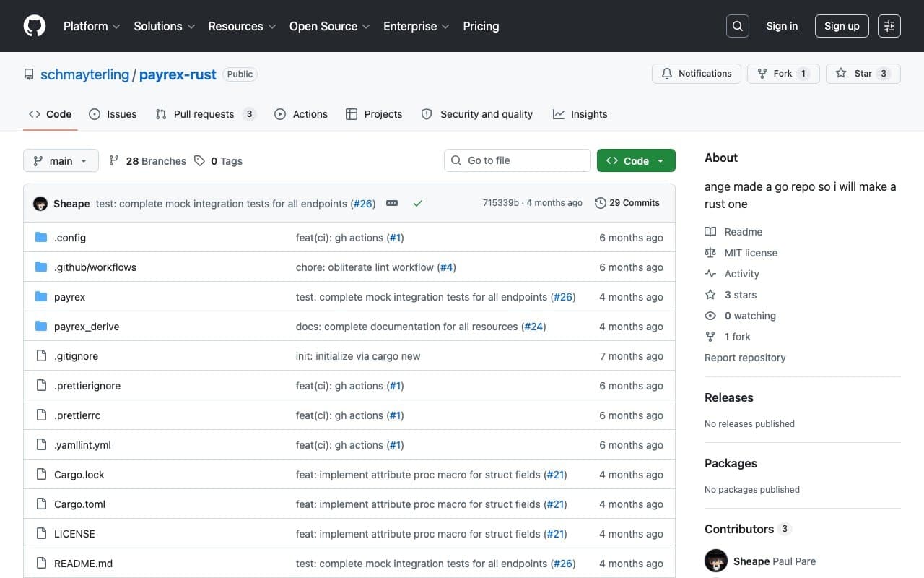The height and width of the screenshot is (578, 924).
Task: Click the green checkmark status icon
Action: pos(417,204)
